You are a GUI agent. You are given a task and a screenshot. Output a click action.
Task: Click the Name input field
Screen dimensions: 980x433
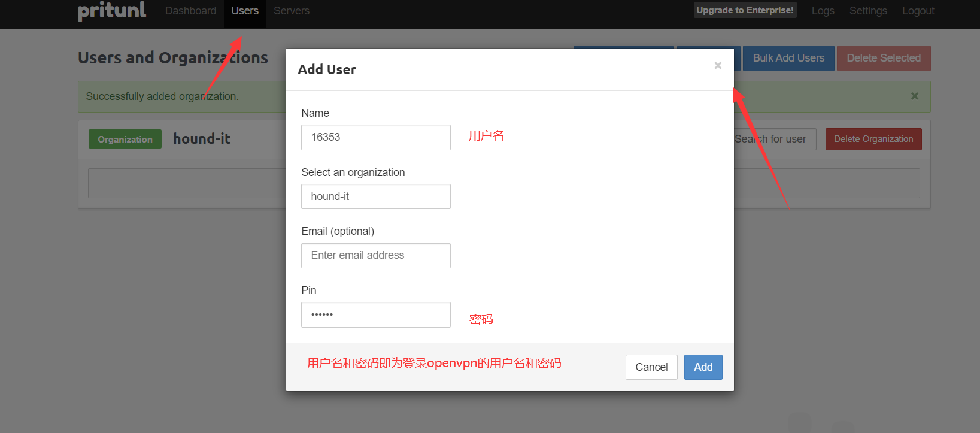click(376, 137)
